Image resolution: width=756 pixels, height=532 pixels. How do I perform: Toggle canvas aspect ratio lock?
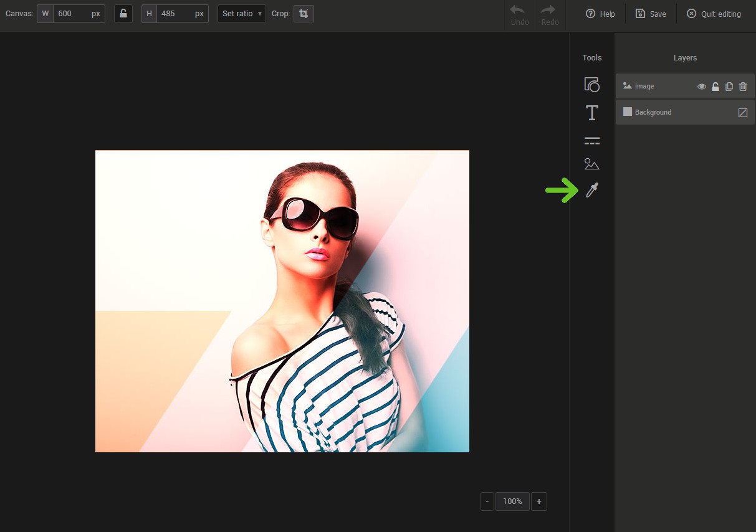click(123, 14)
